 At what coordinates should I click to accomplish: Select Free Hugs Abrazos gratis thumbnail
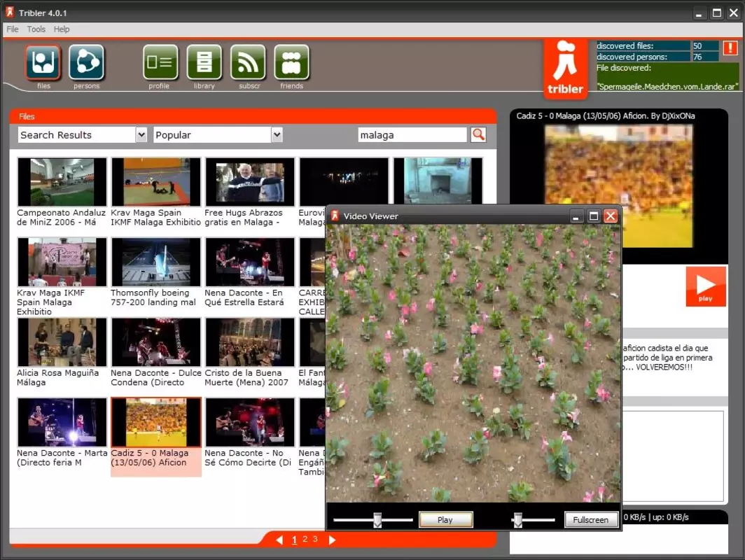click(250, 182)
